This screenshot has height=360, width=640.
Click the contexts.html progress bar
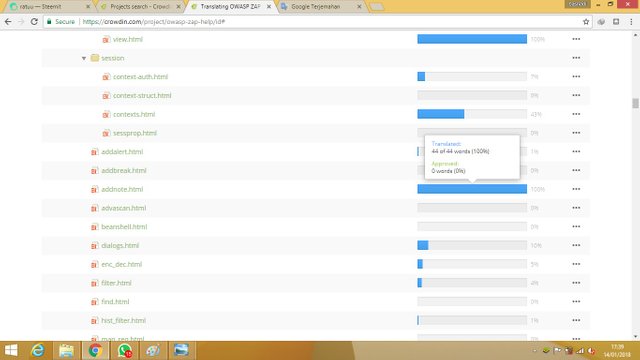pos(472,114)
